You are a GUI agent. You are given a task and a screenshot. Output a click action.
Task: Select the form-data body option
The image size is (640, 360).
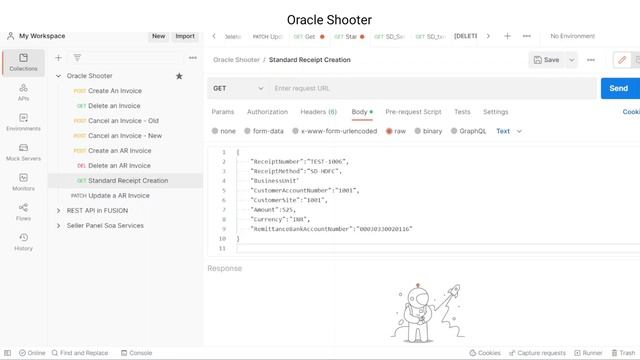[x=264, y=131]
